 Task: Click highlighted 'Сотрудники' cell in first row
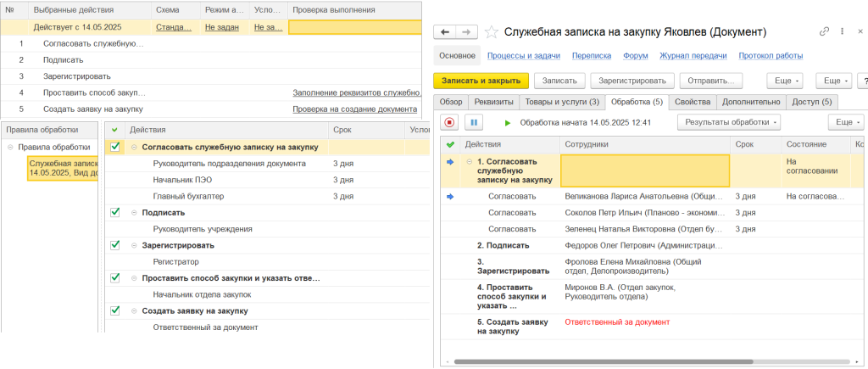coord(645,171)
